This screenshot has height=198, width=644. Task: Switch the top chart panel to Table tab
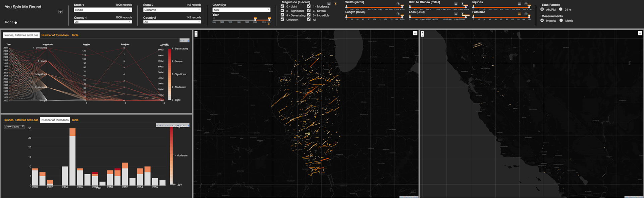75,35
